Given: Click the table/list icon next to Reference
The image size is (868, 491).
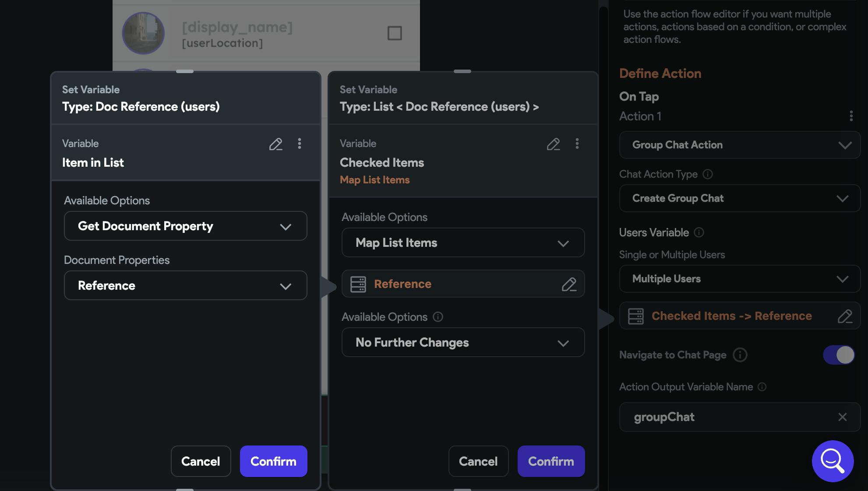Looking at the screenshot, I should pyautogui.click(x=358, y=284).
